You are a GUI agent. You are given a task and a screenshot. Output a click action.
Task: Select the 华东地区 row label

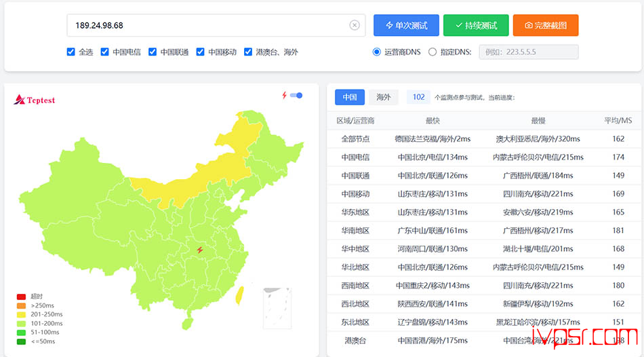[x=355, y=212]
